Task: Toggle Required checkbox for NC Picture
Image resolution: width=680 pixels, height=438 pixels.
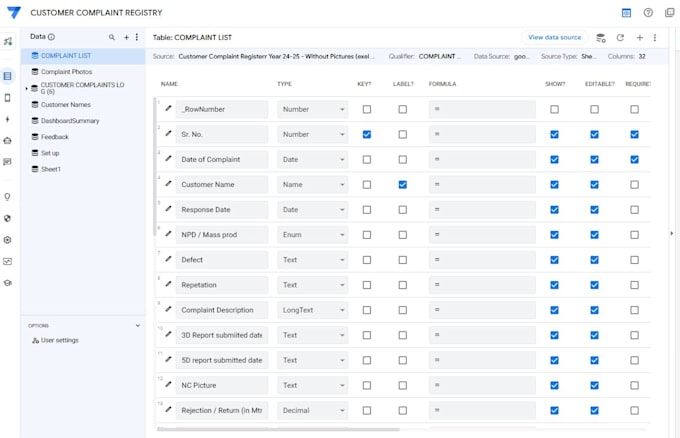Action: coord(634,385)
